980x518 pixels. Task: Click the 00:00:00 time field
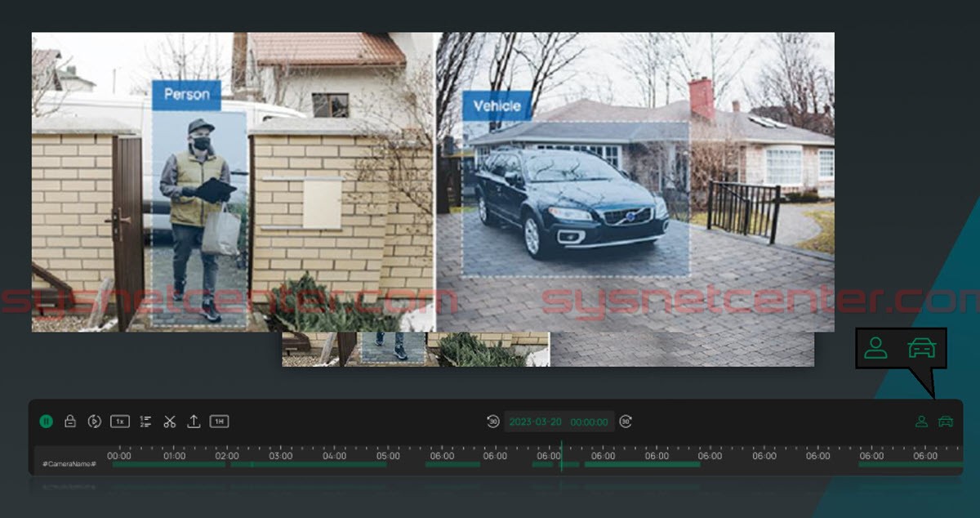589,422
